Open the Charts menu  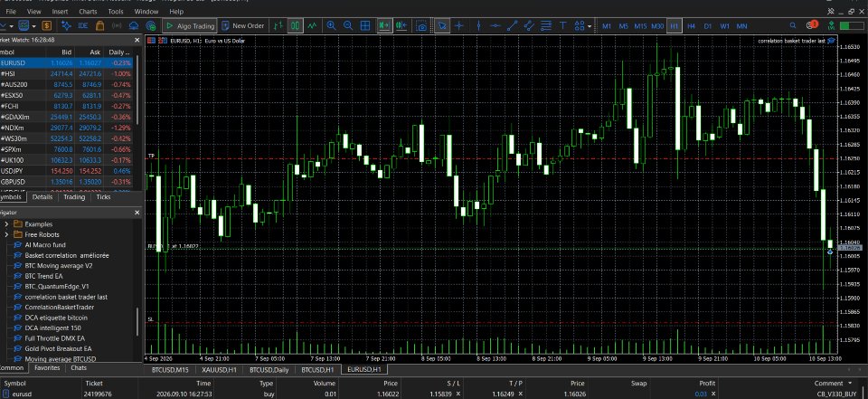click(88, 11)
